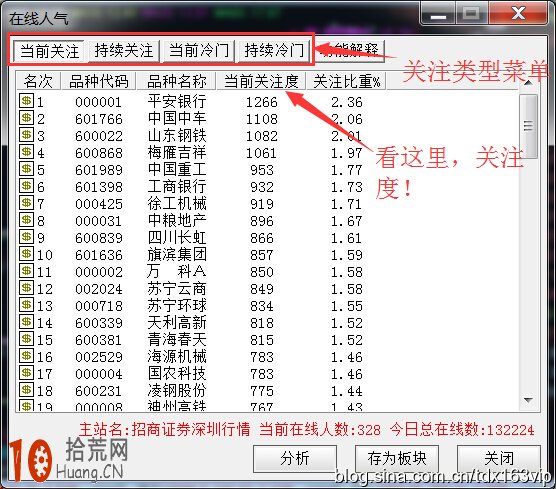Image resolution: width=556 pixels, height=489 pixels.
Task: Open the 当前冷门 tab
Action: pyautogui.click(x=199, y=51)
